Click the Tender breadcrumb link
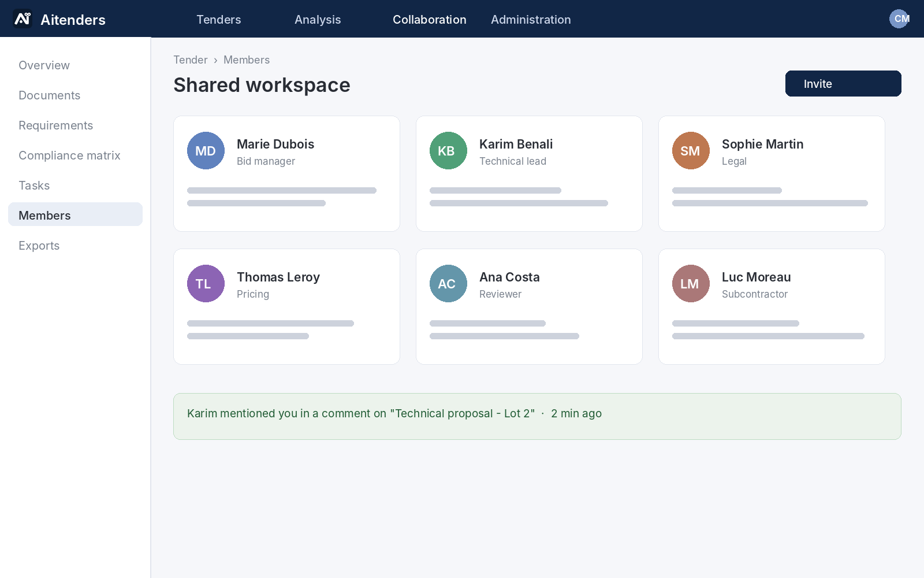Image resolution: width=924 pixels, height=578 pixels. coord(191,60)
